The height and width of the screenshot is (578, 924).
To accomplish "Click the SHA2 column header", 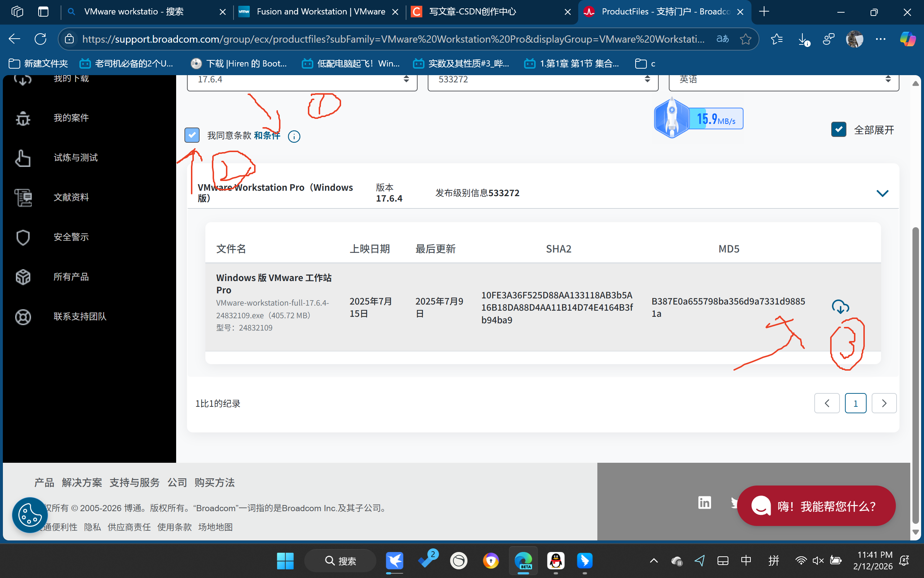I will pyautogui.click(x=559, y=249).
